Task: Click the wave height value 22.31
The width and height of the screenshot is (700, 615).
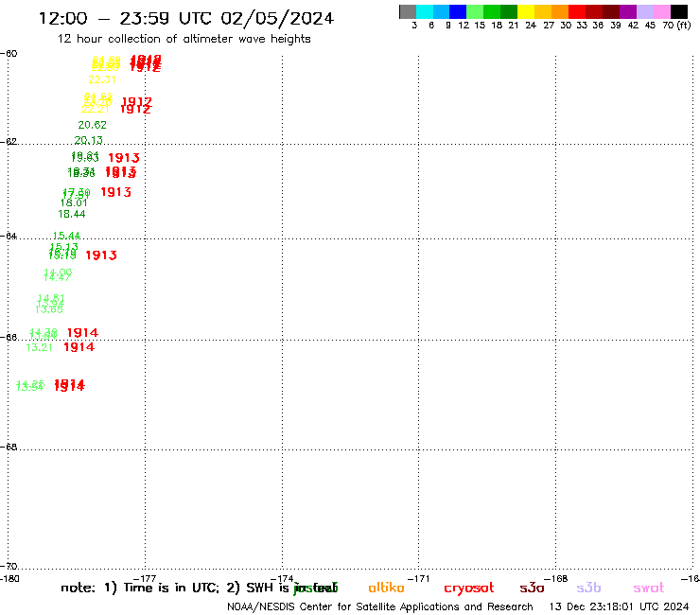Action: click(x=102, y=79)
